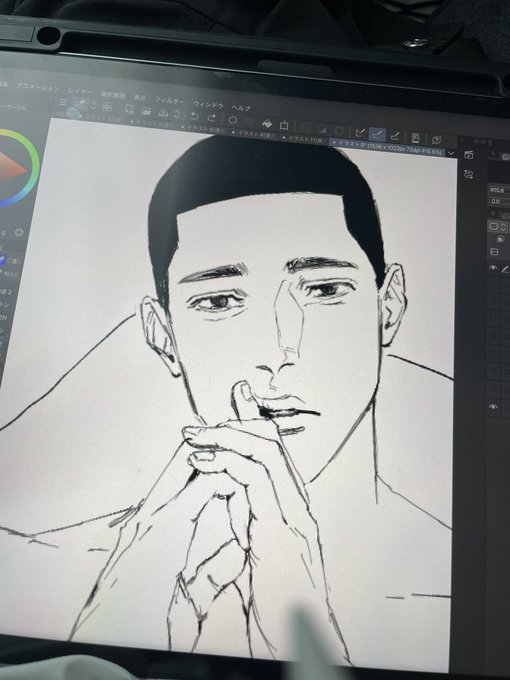This screenshot has width=510, height=680.
Task: Click the Scale/transform icon in command bar
Action: (x=284, y=125)
